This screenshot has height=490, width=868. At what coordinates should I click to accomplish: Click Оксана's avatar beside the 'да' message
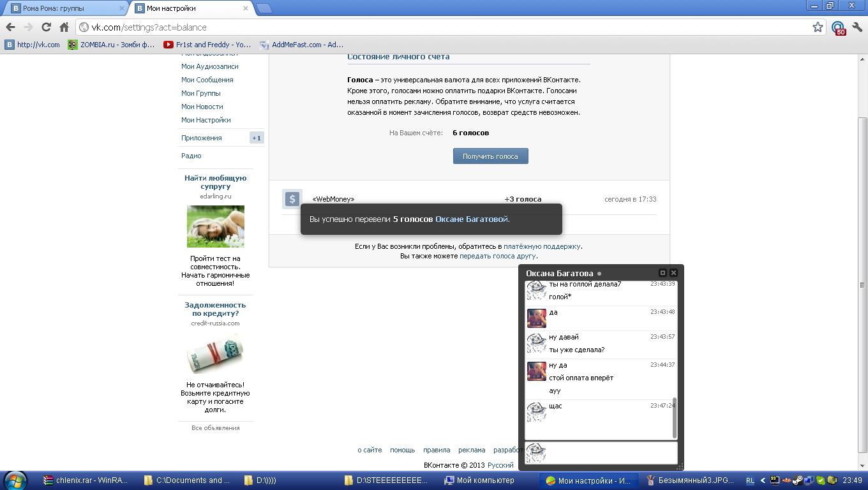(x=536, y=318)
